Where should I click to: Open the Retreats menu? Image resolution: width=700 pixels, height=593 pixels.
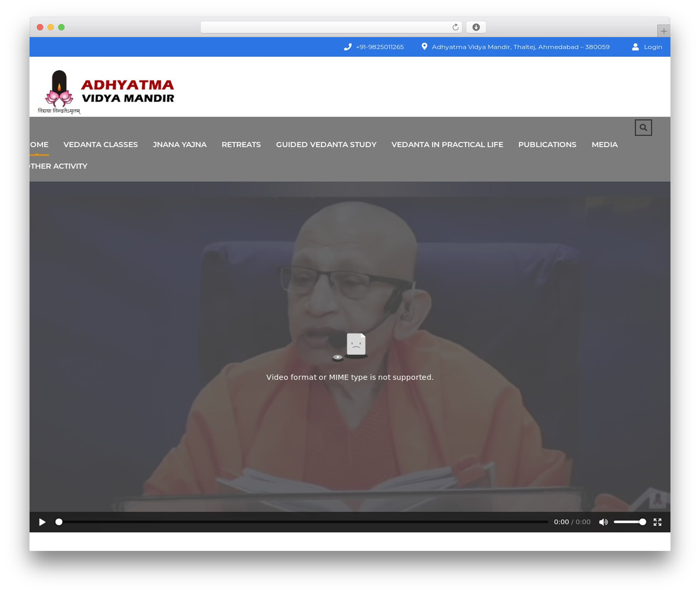(x=241, y=144)
